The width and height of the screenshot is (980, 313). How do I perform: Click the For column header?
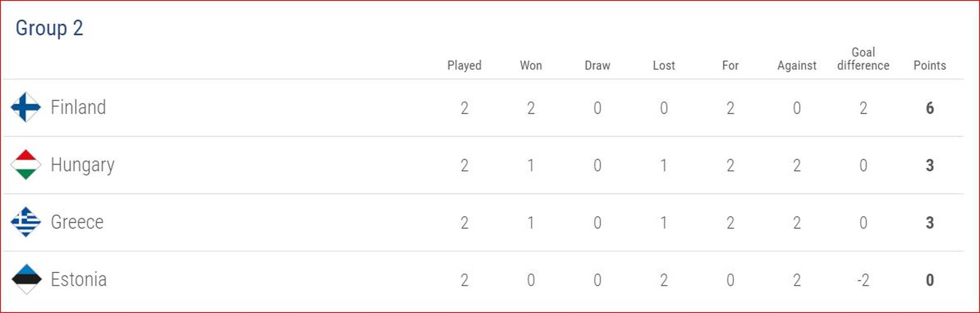pos(730,65)
